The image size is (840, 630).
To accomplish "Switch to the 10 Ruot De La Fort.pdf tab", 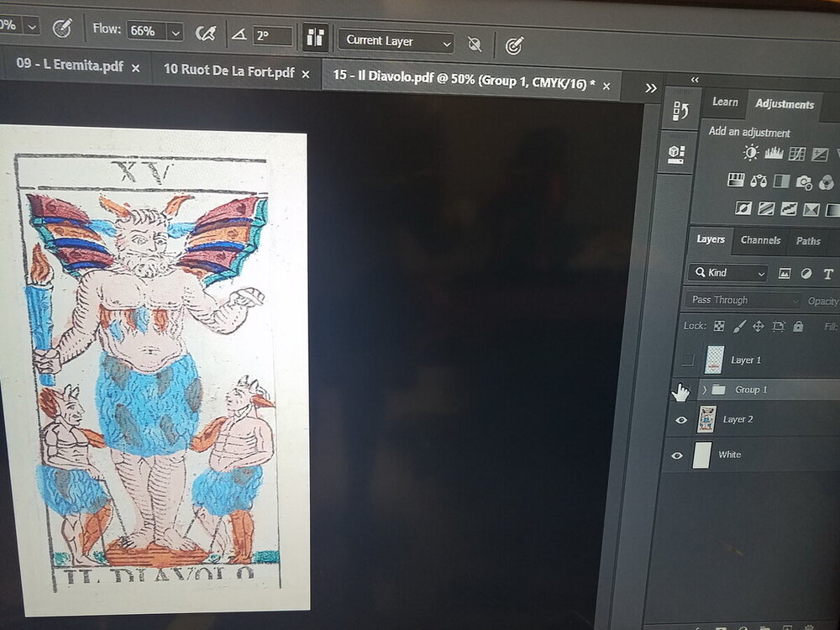I will pos(228,72).
